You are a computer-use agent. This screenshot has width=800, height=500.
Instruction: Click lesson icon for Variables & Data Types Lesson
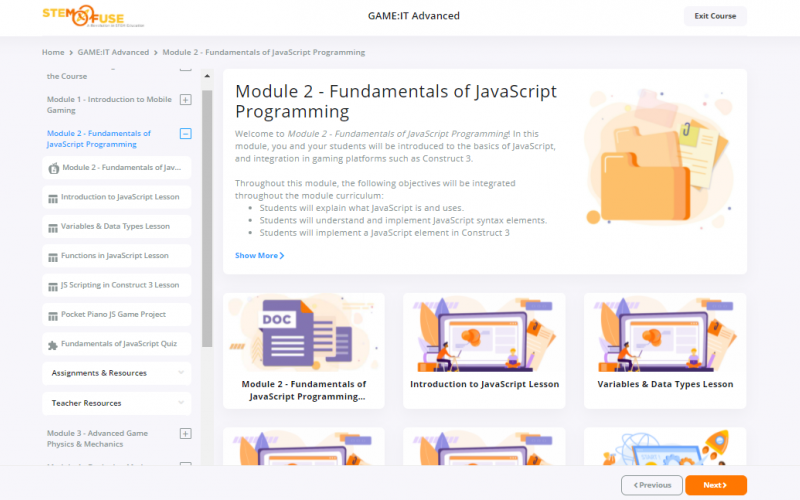(x=53, y=228)
